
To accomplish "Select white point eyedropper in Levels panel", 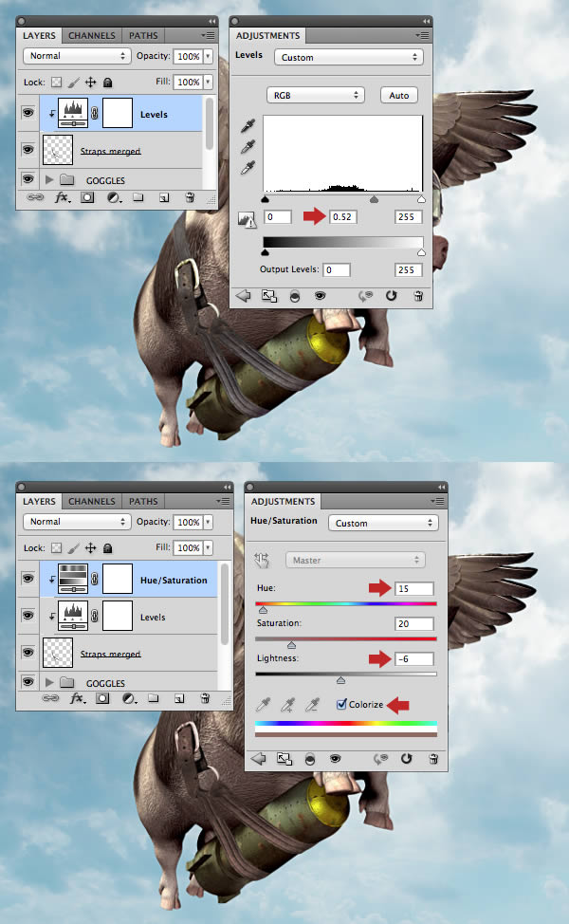I will pyautogui.click(x=248, y=168).
